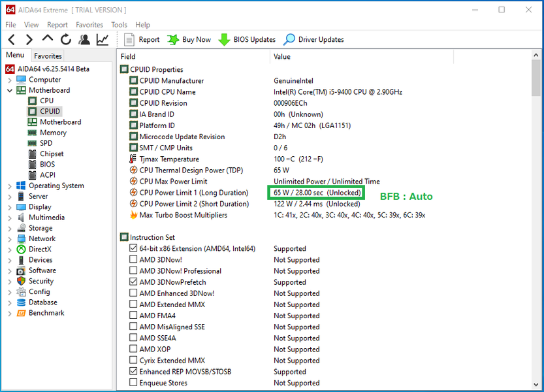544x392 pixels.
Task: Expand the Network tree node
Action: tap(10, 239)
